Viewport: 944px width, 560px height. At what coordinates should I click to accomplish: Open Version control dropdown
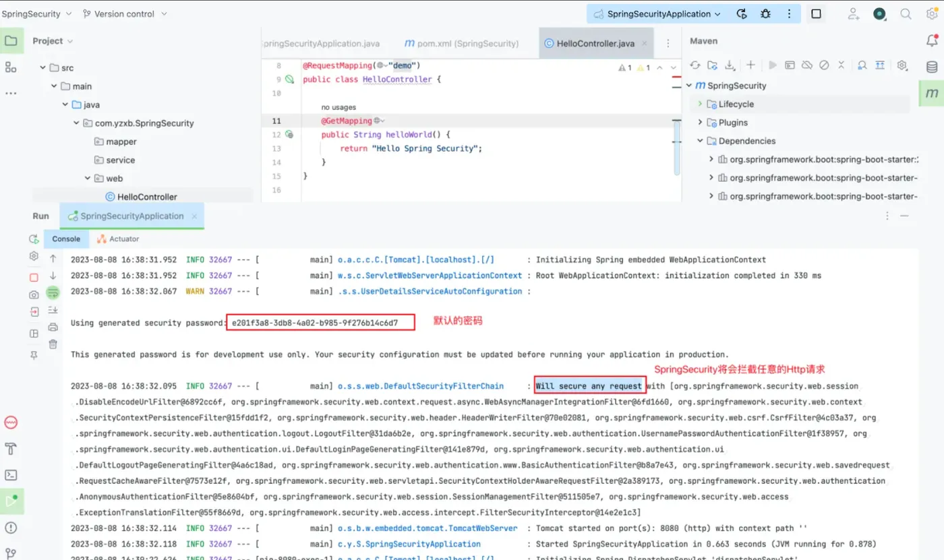click(125, 13)
